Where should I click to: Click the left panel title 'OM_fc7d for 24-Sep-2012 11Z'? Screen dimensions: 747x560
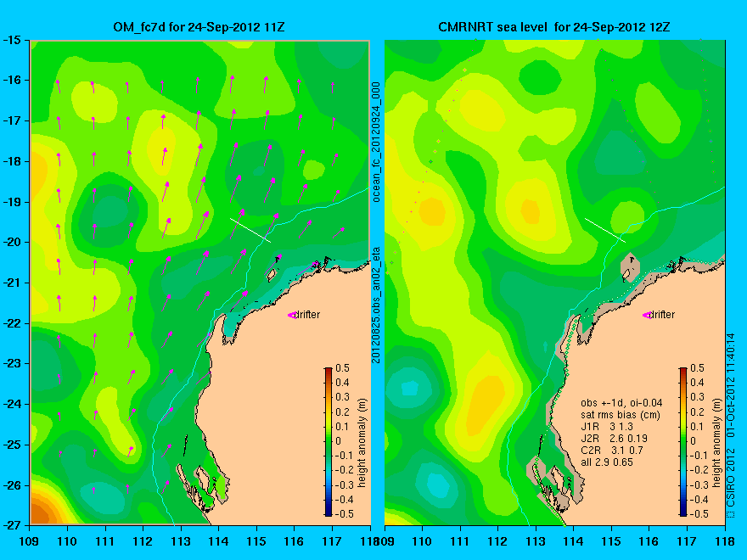tap(199, 27)
